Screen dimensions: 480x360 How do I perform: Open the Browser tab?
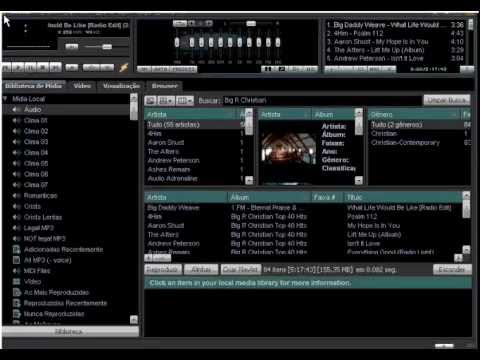(165, 86)
